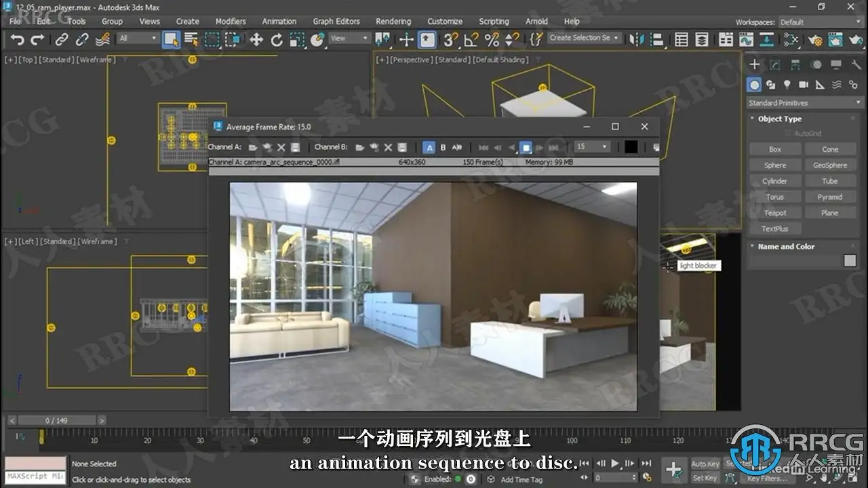Screen dimensions: 868x488
Task: Click the Rectangular Selection Region icon
Action: pyautogui.click(x=212, y=39)
